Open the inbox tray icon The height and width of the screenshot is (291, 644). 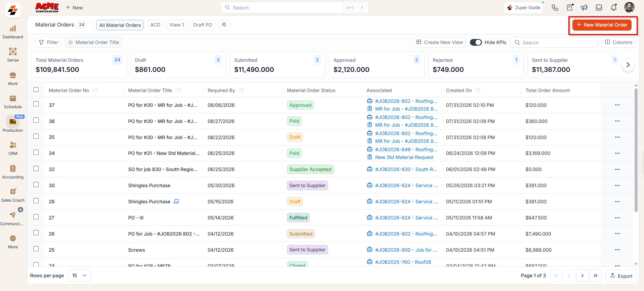click(x=599, y=8)
